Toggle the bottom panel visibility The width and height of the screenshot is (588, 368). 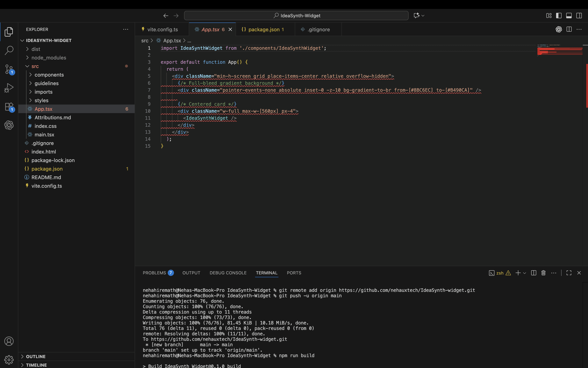coord(569,16)
